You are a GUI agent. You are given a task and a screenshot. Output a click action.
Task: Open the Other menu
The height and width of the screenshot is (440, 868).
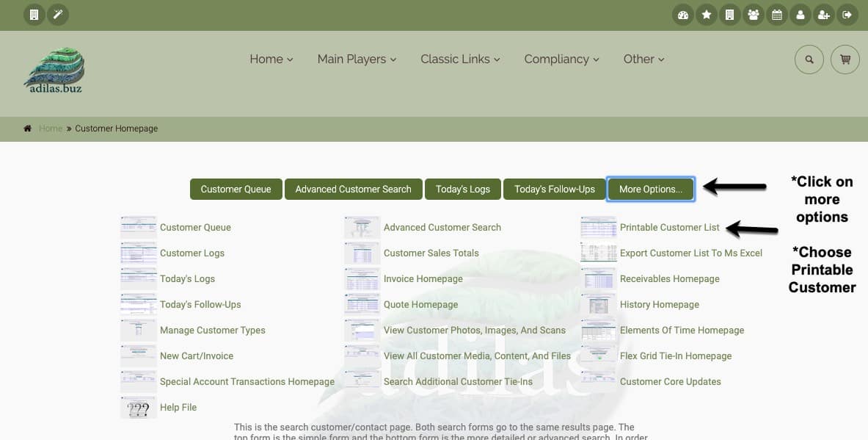(643, 59)
